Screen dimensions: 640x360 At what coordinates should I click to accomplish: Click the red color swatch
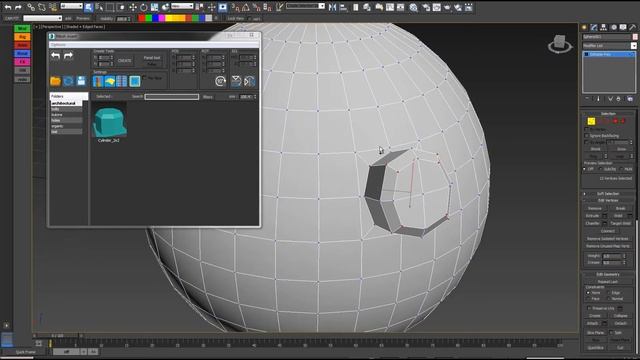pos(142,18)
